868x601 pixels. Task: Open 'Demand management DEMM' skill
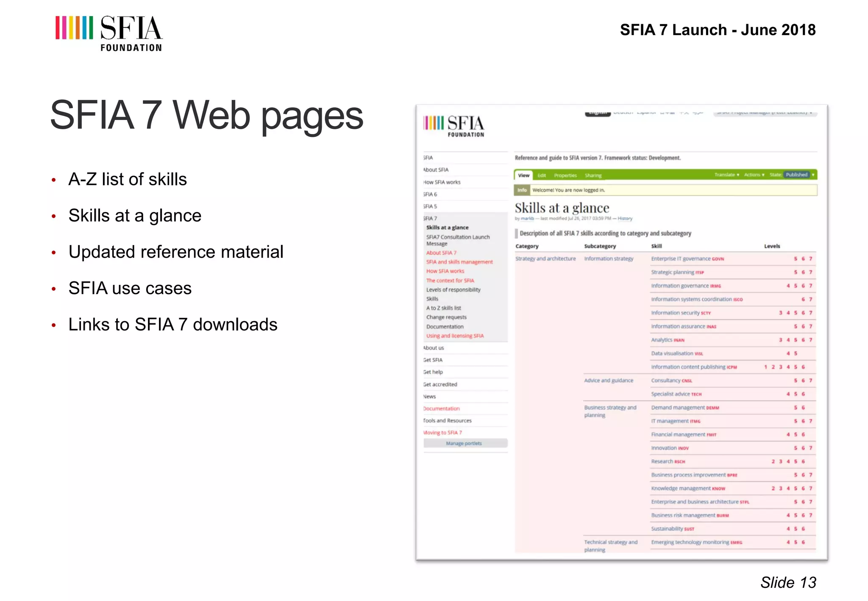coord(685,408)
